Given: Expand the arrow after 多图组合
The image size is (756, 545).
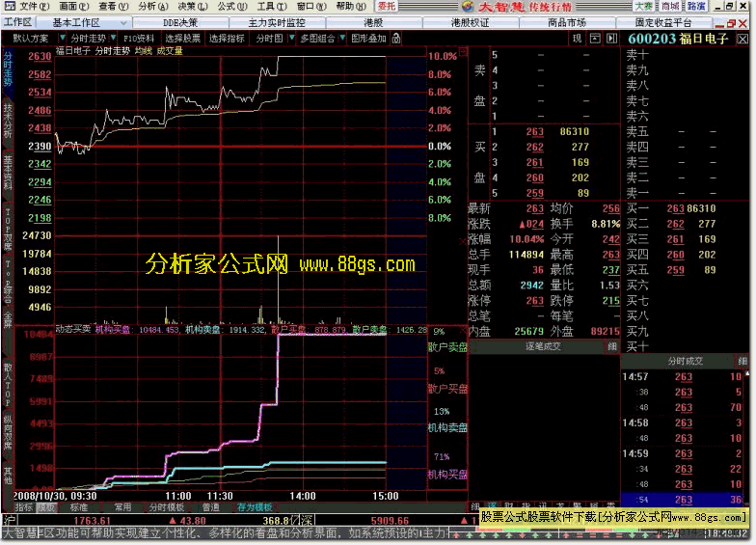Looking at the screenshot, I should [x=342, y=39].
